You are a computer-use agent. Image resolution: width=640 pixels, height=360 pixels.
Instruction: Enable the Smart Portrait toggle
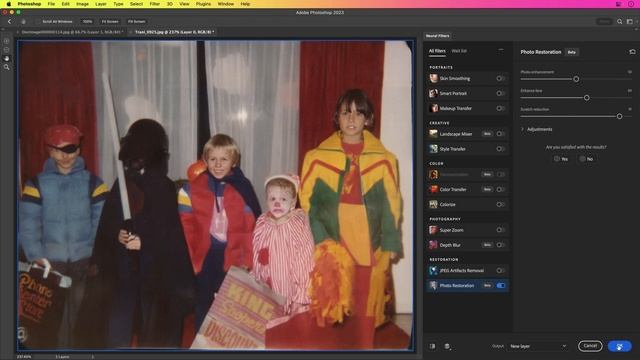(x=501, y=93)
